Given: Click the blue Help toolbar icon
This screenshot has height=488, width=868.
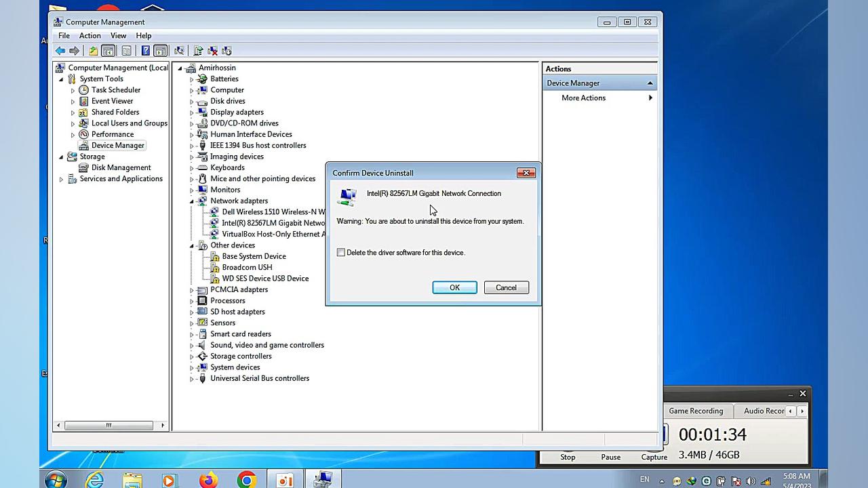Looking at the screenshot, I should pyautogui.click(x=145, y=51).
